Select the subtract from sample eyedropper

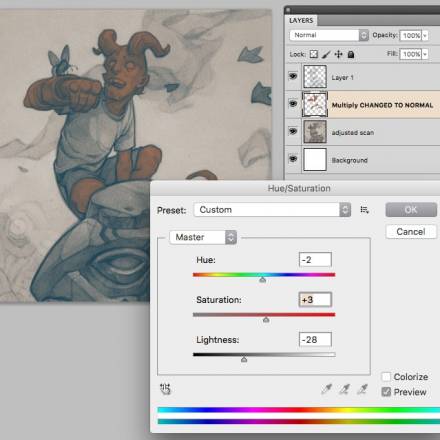tap(362, 389)
